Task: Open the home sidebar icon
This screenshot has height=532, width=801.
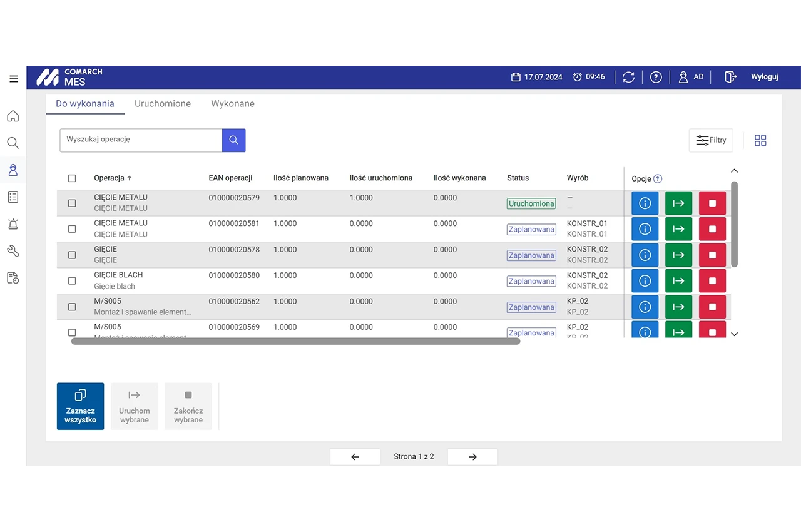Action: [13, 116]
